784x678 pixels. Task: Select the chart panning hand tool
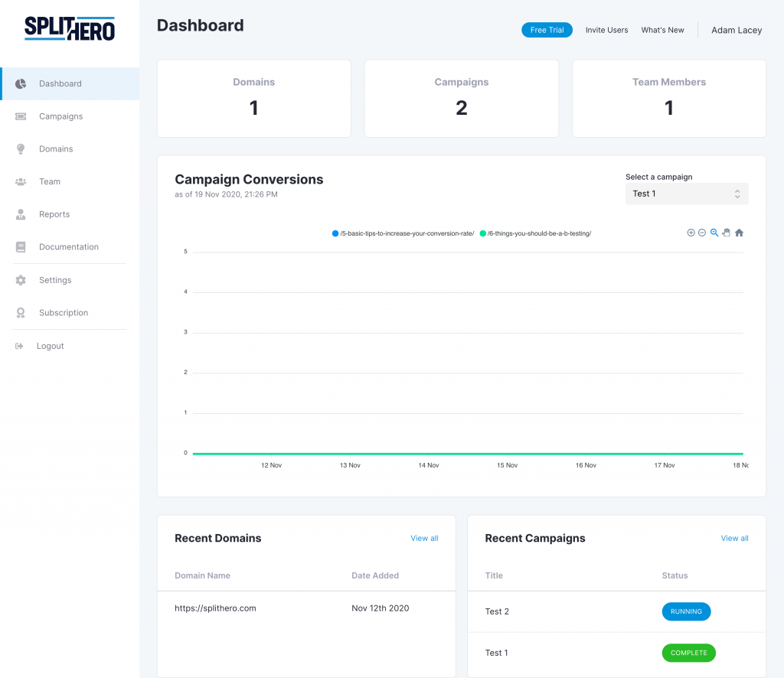click(727, 233)
